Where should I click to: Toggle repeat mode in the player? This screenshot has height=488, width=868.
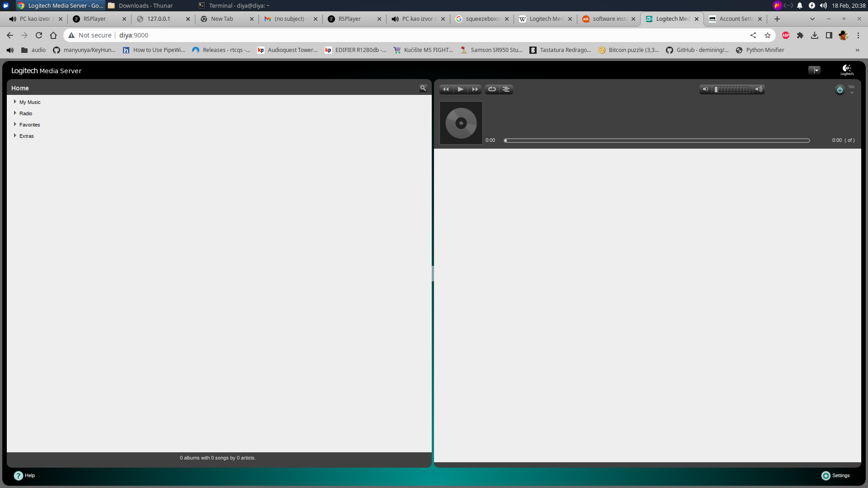click(492, 89)
